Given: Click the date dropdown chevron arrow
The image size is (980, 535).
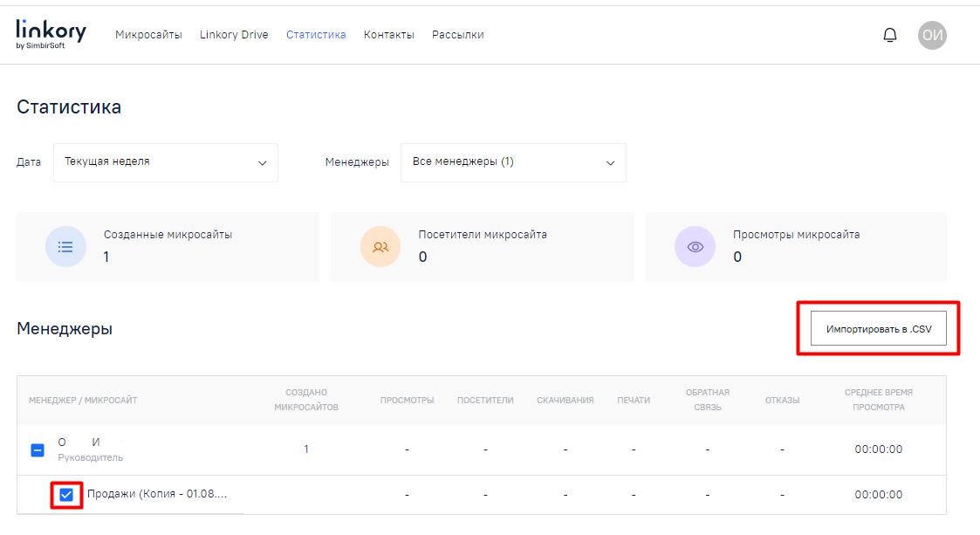Looking at the screenshot, I should click(262, 163).
